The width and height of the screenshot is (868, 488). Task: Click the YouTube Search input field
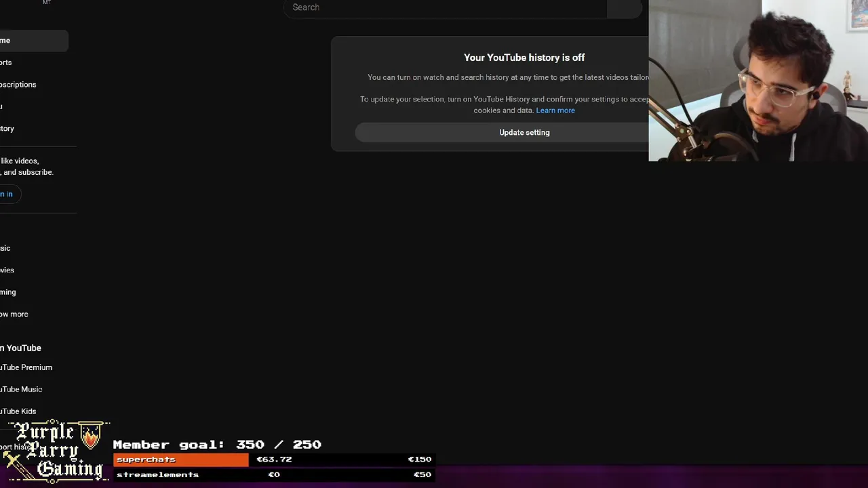point(445,7)
